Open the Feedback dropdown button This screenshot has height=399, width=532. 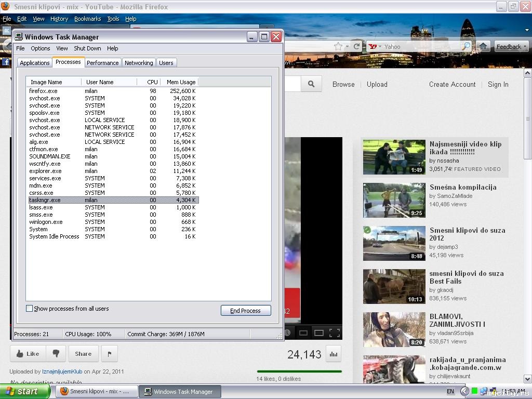(511, 46)
